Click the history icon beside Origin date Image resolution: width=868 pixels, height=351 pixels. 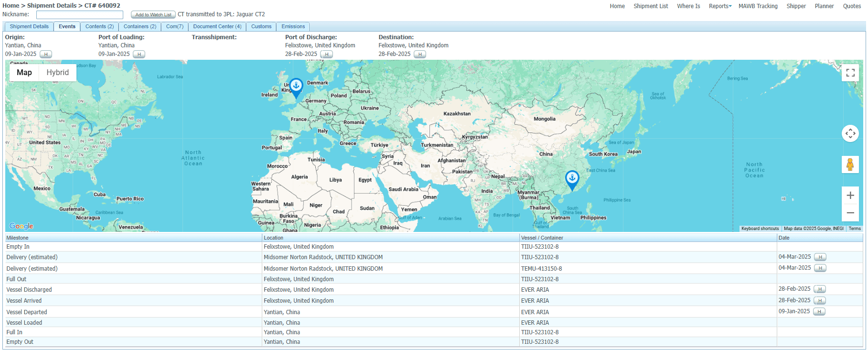click(x=46, y=55)
